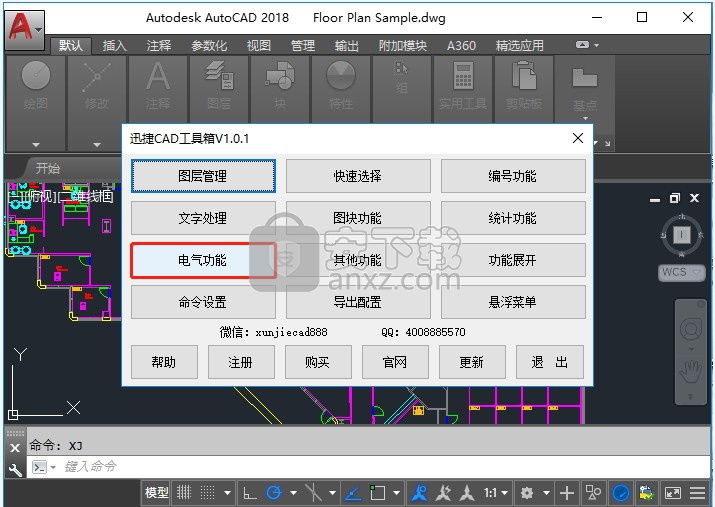Viewport: 715px width, 507px height.
Task: Open the 组 (Group) ribbon panel
Action: click(401, 78)
